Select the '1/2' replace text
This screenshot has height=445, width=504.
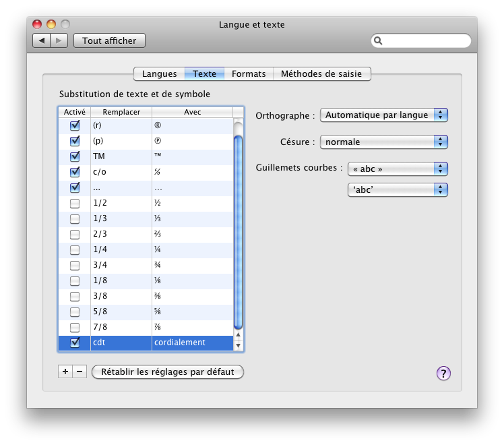pos(100,203)
